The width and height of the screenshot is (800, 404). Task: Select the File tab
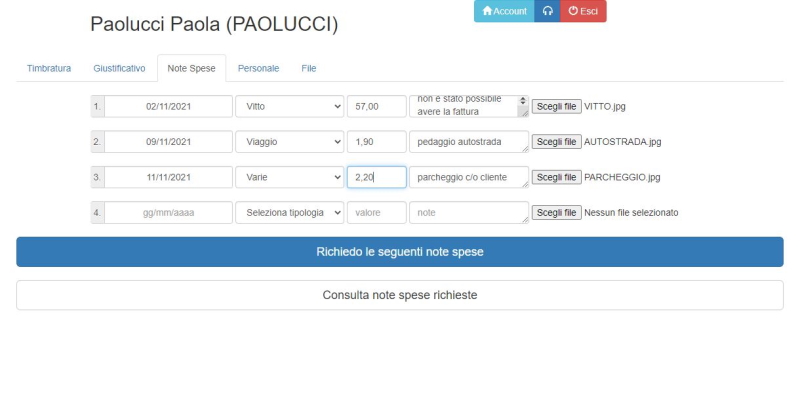point(309,68)
